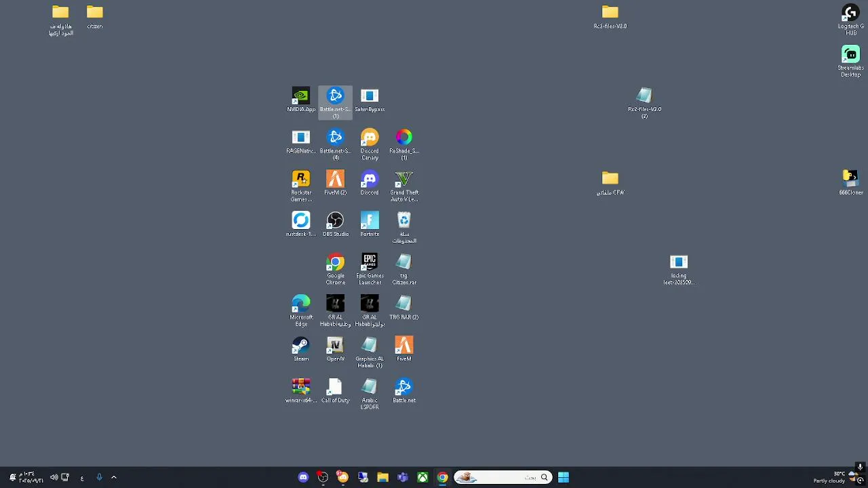Select the rustdesk desktop icon
The height and width of the screenshot is (488, 868).
point(301,224)
